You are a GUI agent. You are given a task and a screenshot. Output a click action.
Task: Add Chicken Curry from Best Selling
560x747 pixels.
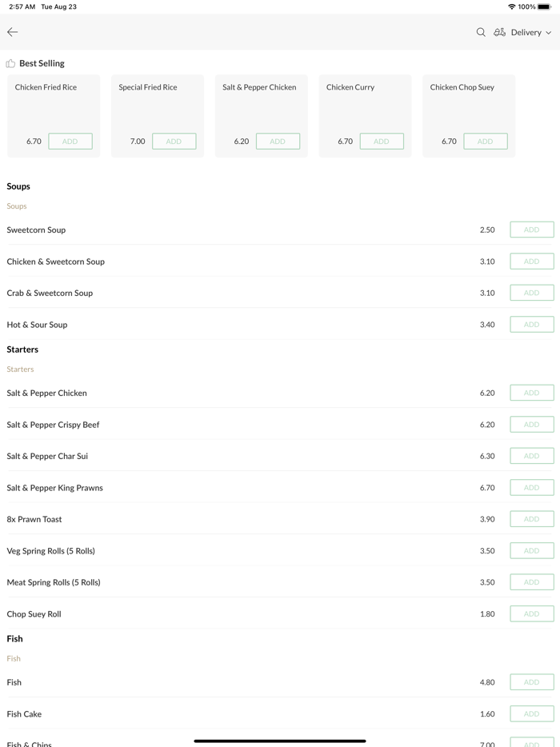[382, 142]
